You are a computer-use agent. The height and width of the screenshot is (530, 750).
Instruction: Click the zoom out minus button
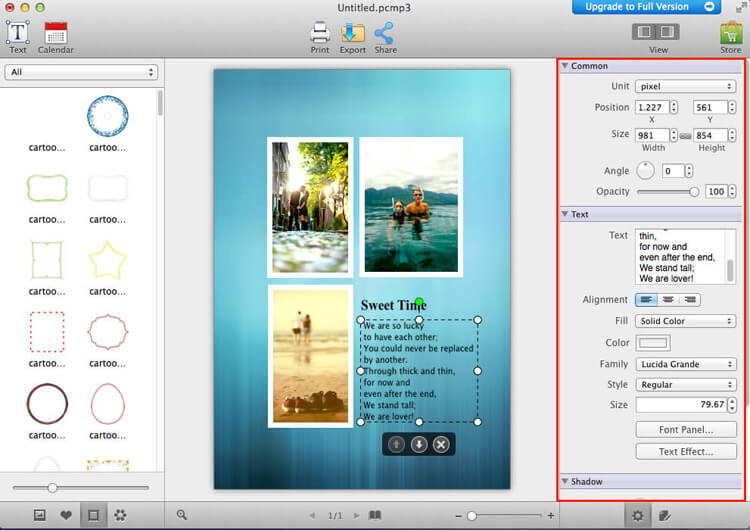coord(459,516)
